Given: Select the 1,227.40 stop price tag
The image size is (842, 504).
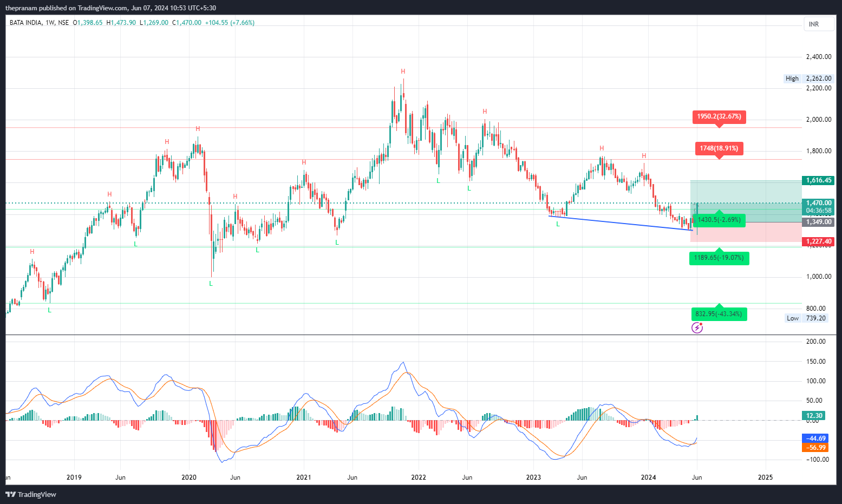Looking at the screenshot, I should pos(818,241).
